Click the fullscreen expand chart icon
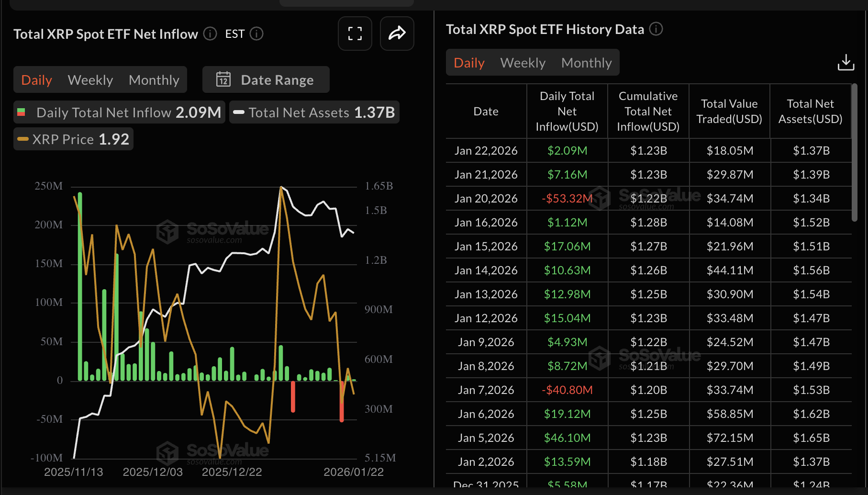Image resolution: width=868 pixels, height=495 pixels. click(x=355, y=34)
